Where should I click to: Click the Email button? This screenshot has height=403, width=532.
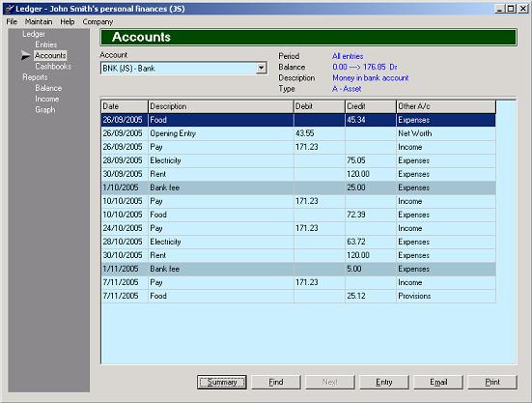click(x=438, y=383)
